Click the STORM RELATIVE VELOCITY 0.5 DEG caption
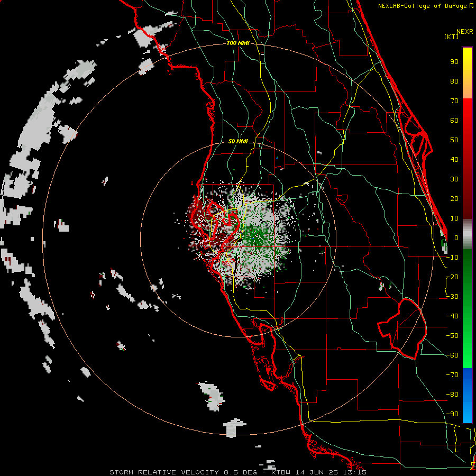 (183, 472)
